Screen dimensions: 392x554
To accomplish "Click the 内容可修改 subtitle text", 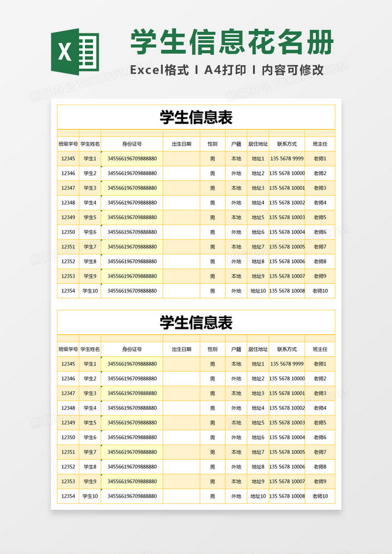I will [293, 70].
